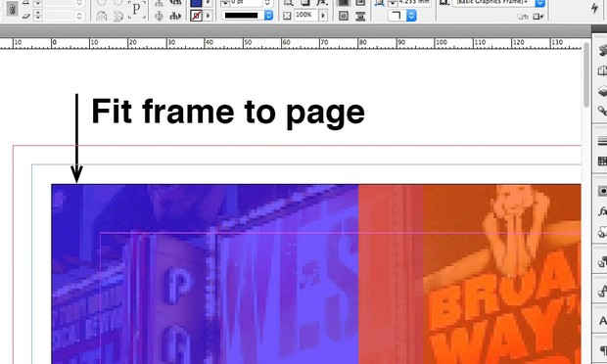
Task: Open the Links panel icon
Action: click(x=602, y=112)
